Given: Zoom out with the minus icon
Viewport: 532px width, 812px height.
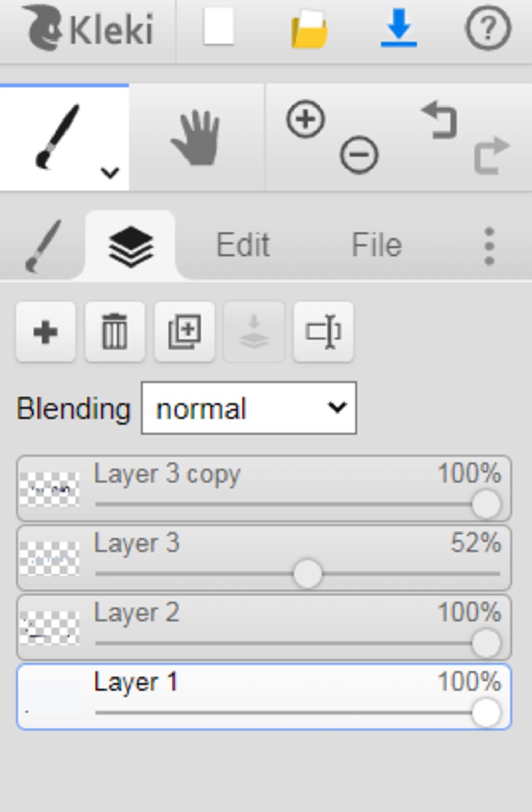Looking at the screenshot, I should pyautogui.click(x=358, y=154).
